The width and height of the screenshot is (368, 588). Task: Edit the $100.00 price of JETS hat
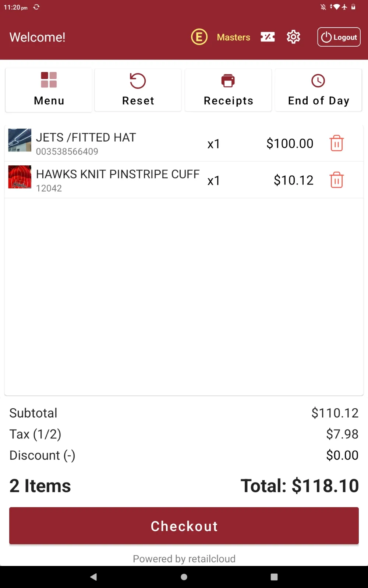click(290, 143)
